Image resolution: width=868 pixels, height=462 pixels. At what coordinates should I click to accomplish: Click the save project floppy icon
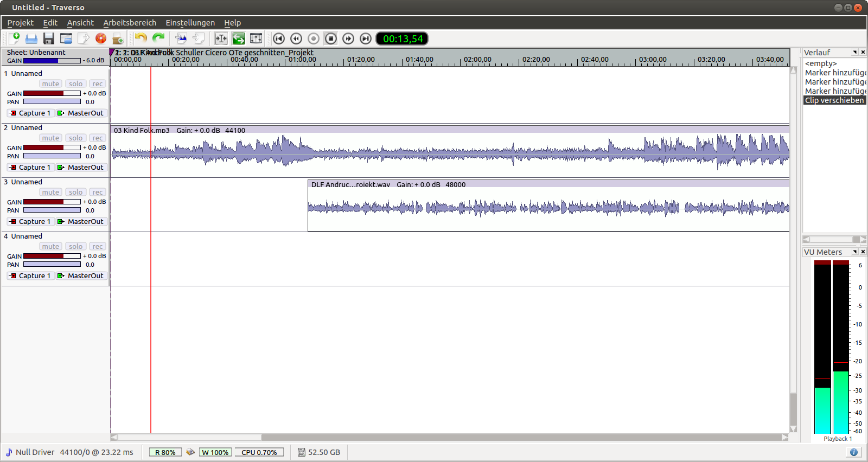tap(49, 39)
